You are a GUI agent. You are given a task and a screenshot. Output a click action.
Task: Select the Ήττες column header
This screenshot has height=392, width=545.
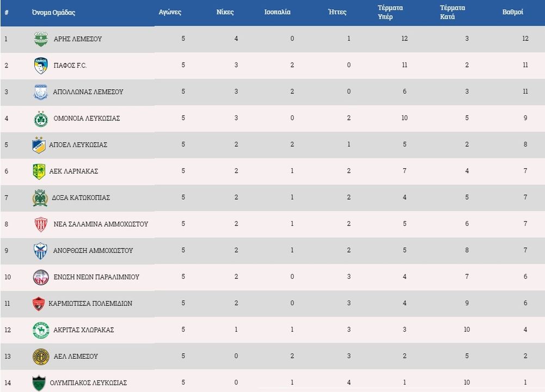tap(337, 12)
